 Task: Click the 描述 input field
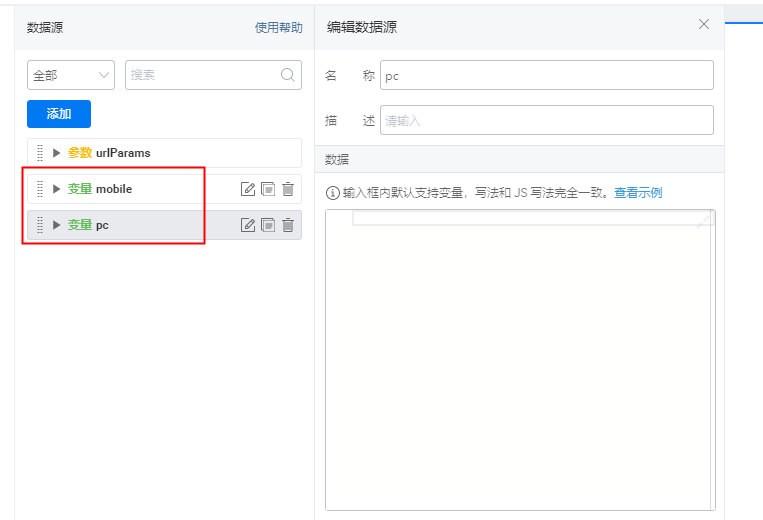[547, 120]
